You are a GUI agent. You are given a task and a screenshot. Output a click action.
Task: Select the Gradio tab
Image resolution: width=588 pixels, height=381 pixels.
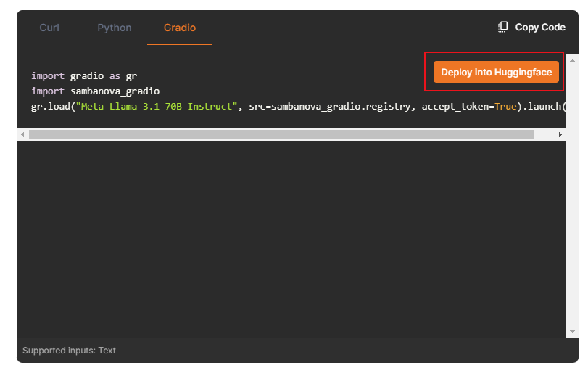click(x=180, y=28)
